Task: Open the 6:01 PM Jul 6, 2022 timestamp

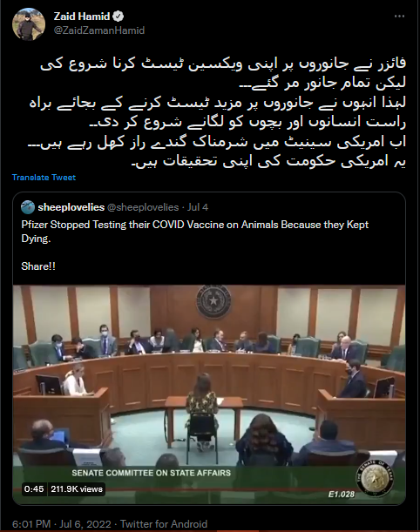Action: 62,524
